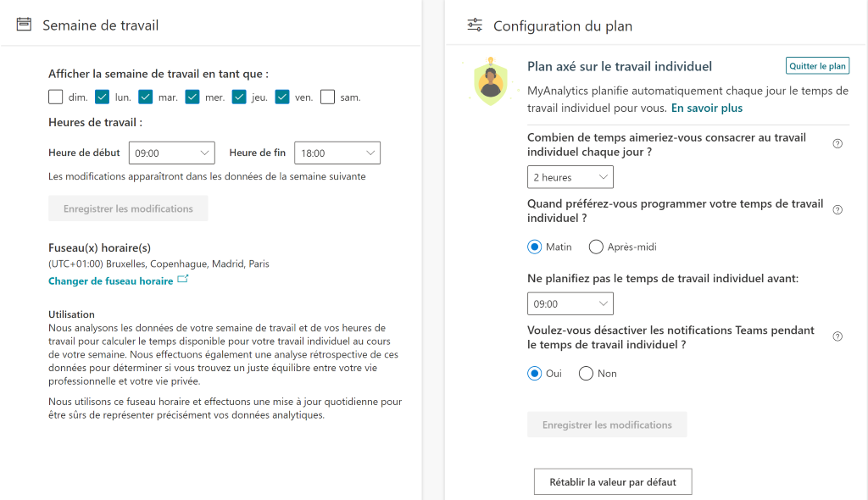Click the sliders icon beside Configuration du plan
868x500 pixels.
coord(475,25)
